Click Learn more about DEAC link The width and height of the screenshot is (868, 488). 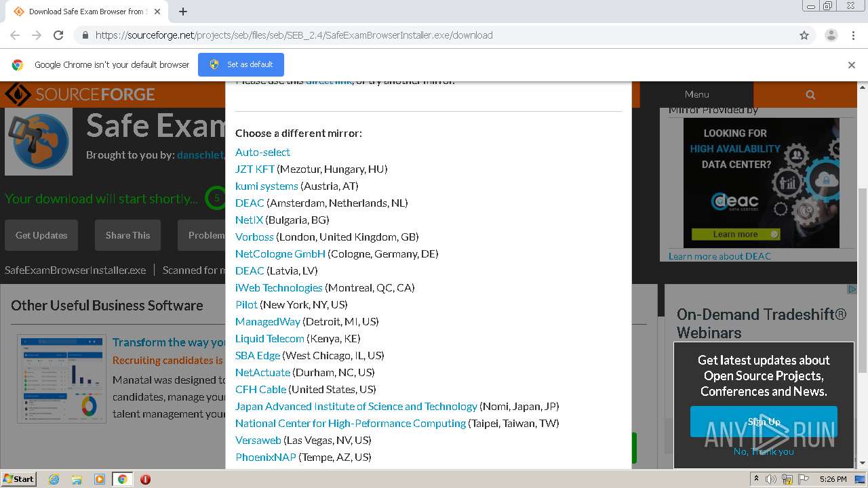(719, 256)
